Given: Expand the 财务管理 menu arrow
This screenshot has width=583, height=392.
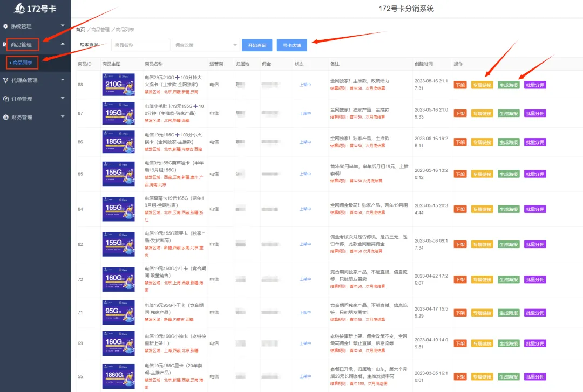Looking at the screenshot, I should pos(63,117).
